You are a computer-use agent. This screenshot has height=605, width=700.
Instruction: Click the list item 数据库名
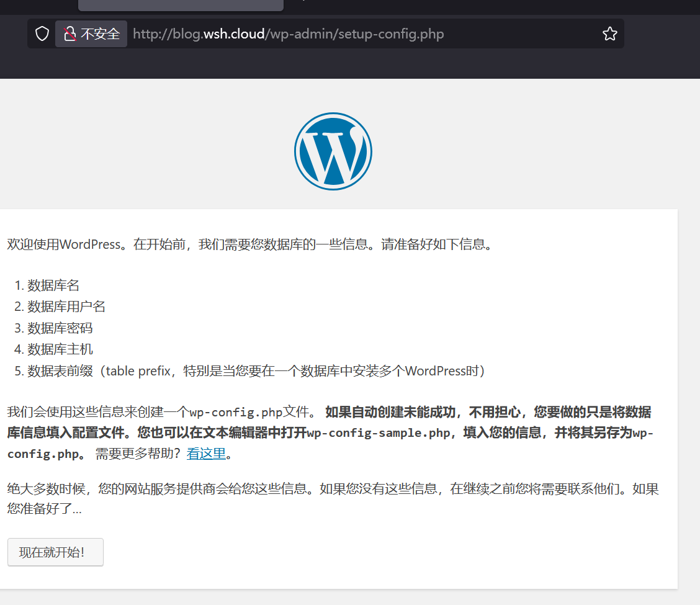pos(53,285)
